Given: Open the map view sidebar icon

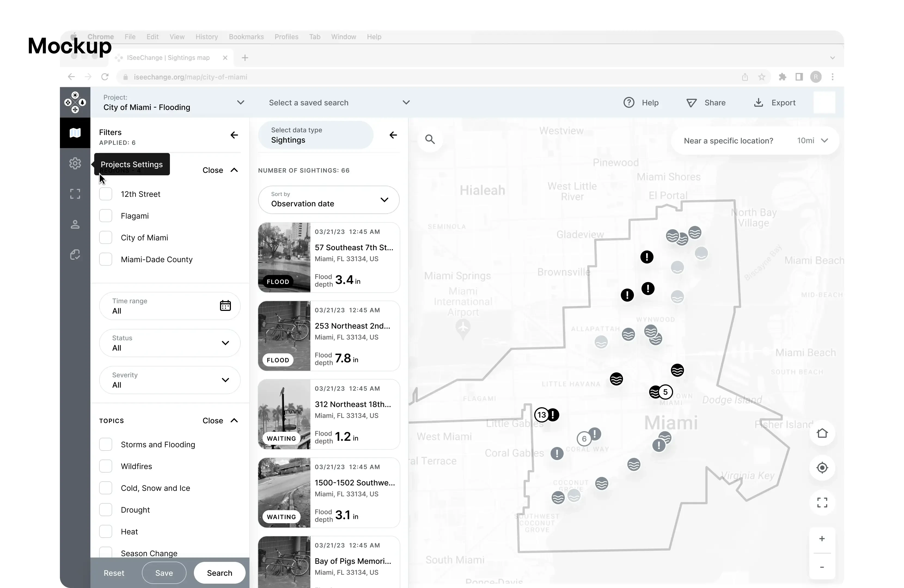Looking at the screenshot, I should [75, 133].
